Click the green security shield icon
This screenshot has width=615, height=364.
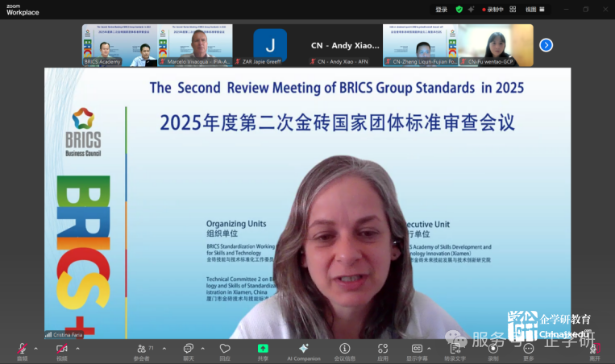click(459, 10)
